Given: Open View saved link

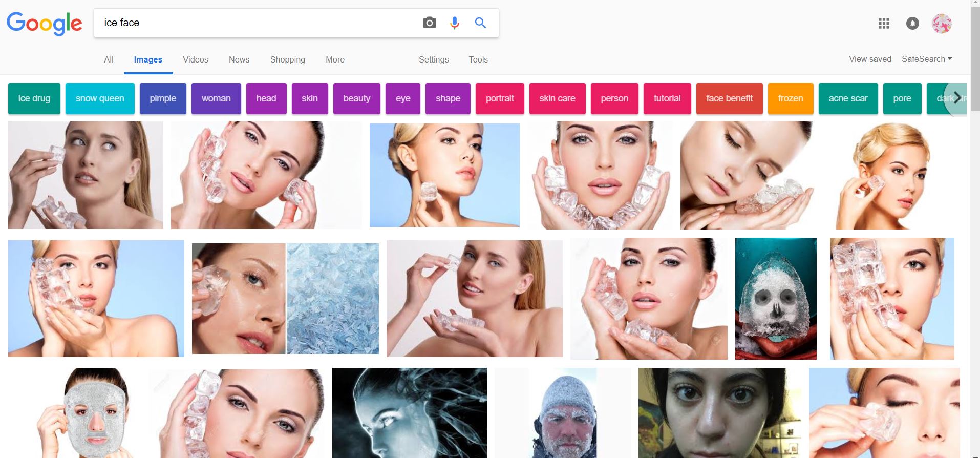Looking at the screenshot, I should tap(870, 59).
